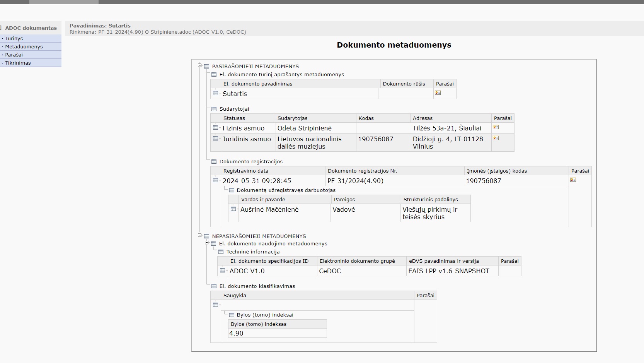Select row icon beside Aušrinė Mačėnienė
The width and height of the screenshot is (644, 363).
point(233,209)
